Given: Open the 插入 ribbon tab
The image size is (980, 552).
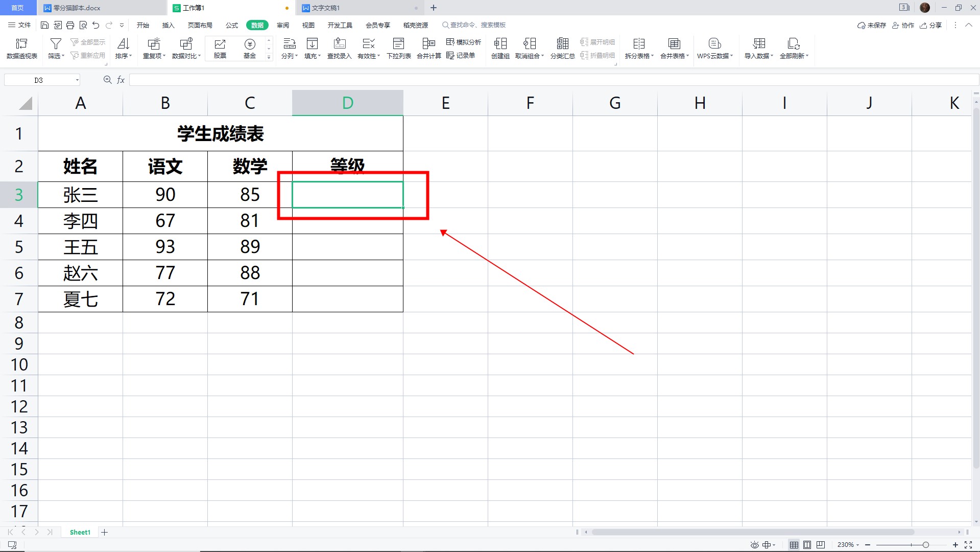Looking at the screenshot, I should point(168,25).
